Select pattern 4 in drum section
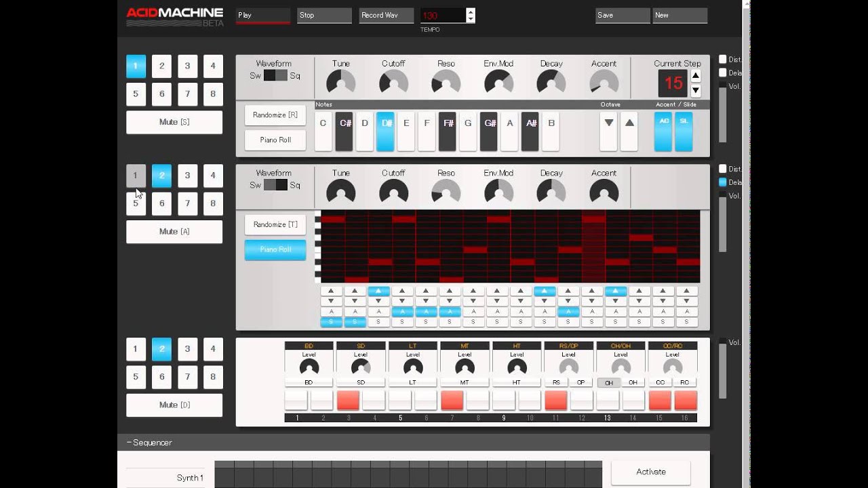This screenshot has height=488, width=868. (x=213, y=349)
